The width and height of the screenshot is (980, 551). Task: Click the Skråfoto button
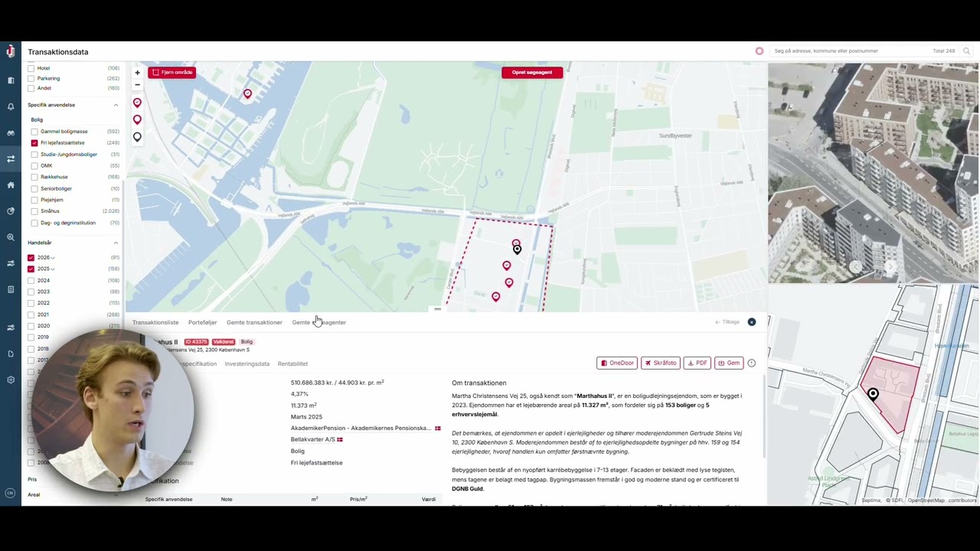pyautogui.click(x=661, y=363)
